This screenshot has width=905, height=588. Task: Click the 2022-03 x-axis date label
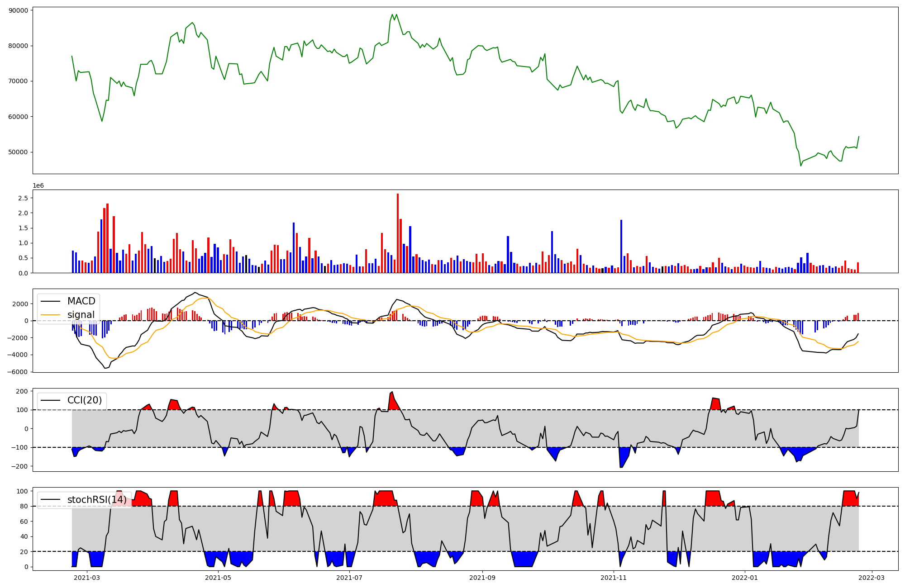click(872, 578)
